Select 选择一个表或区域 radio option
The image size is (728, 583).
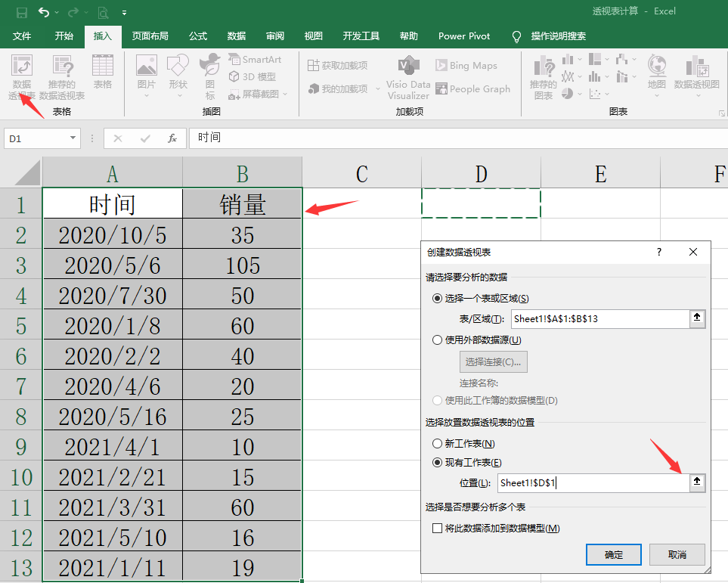(x=437, y=298)
